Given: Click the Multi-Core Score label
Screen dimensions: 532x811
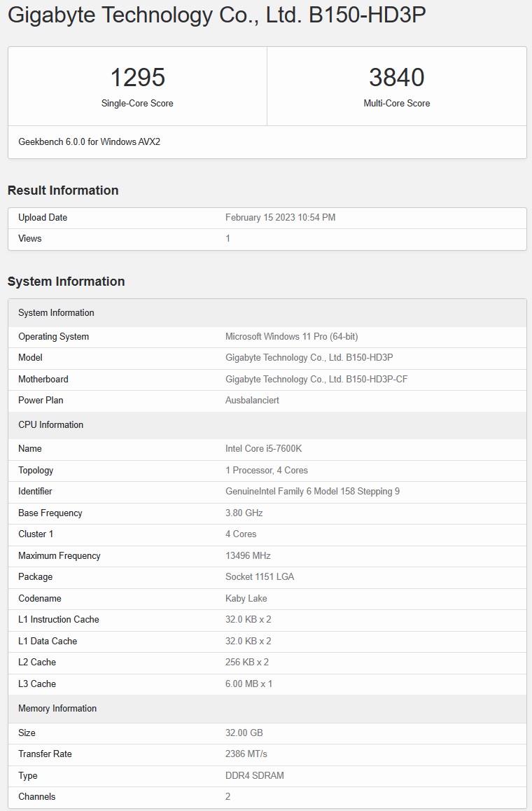Looking at the screenshot, I should (x=396, y=104).
